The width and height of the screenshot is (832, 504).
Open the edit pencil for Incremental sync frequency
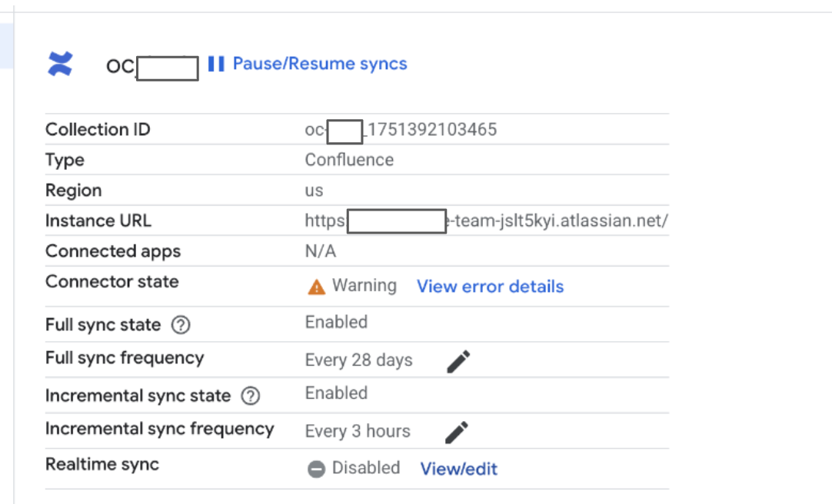click(x=456, y=431)
